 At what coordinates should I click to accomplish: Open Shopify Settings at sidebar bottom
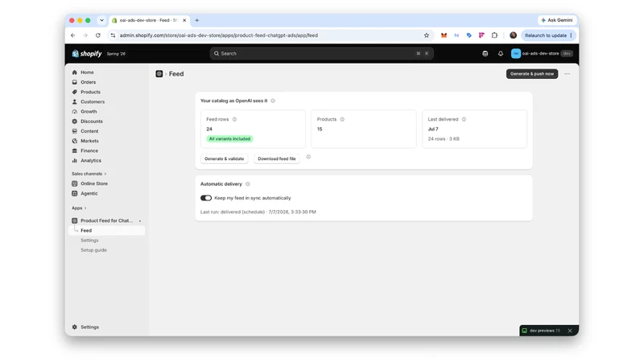(89, 327)
